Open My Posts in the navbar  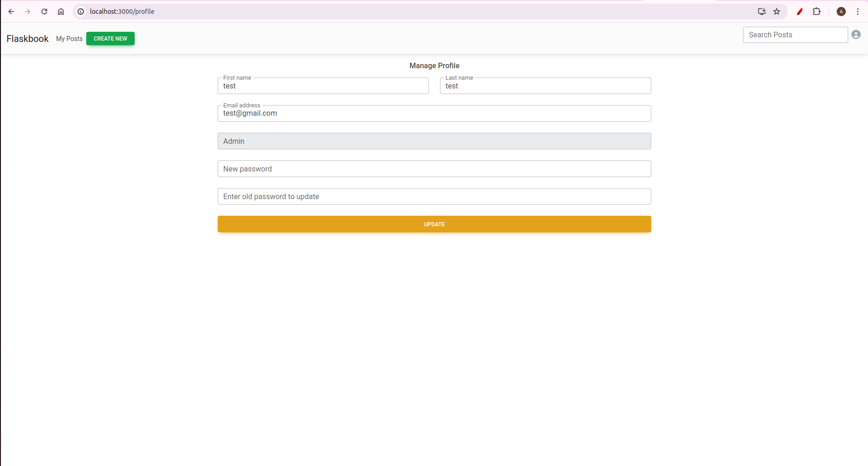69,39
